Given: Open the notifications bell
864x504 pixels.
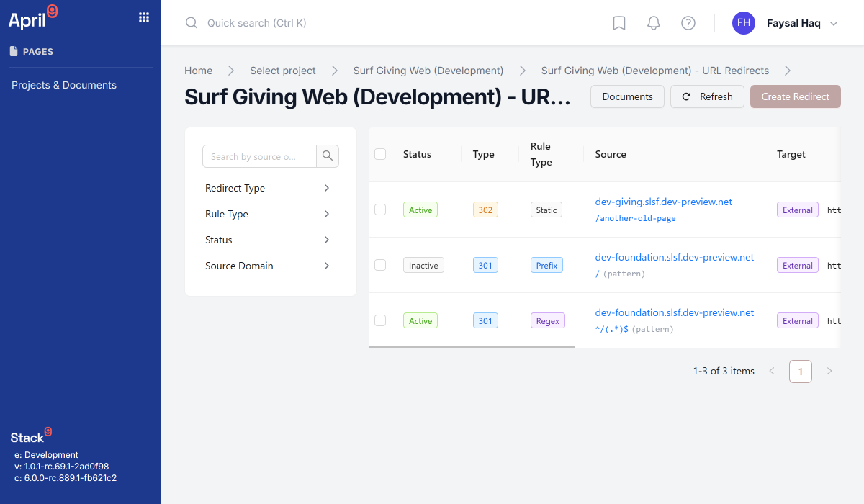Looking at the screenshot, I should point(654,23).
